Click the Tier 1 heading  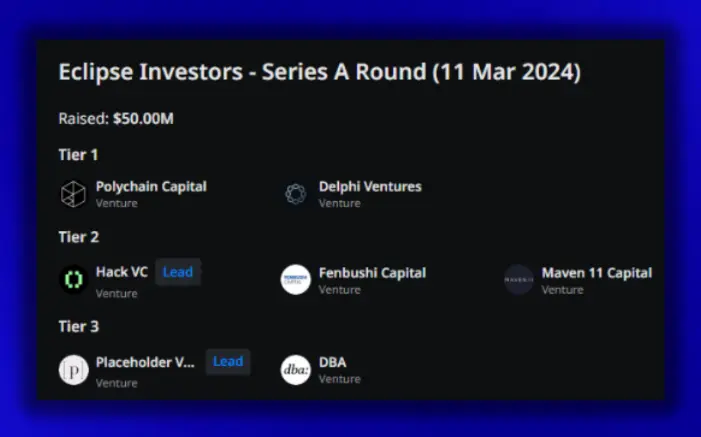click(78, 155)
